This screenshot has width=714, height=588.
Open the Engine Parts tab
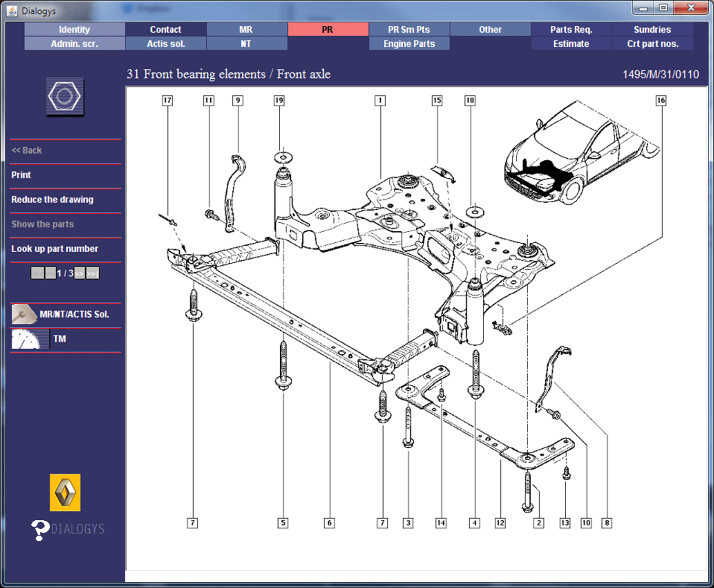pyautogui.click(x=409, y=43)
